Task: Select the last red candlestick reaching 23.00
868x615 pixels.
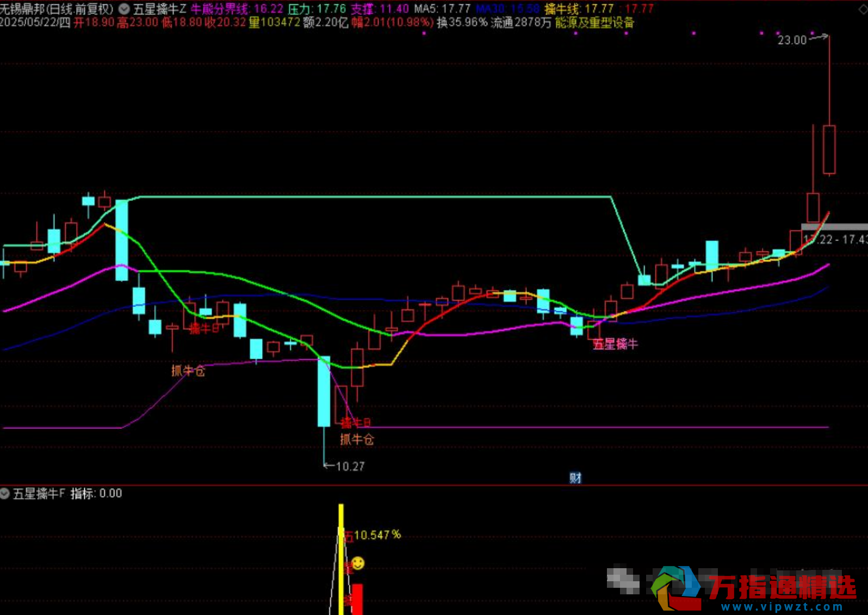Action: click(x=829, y=150)
